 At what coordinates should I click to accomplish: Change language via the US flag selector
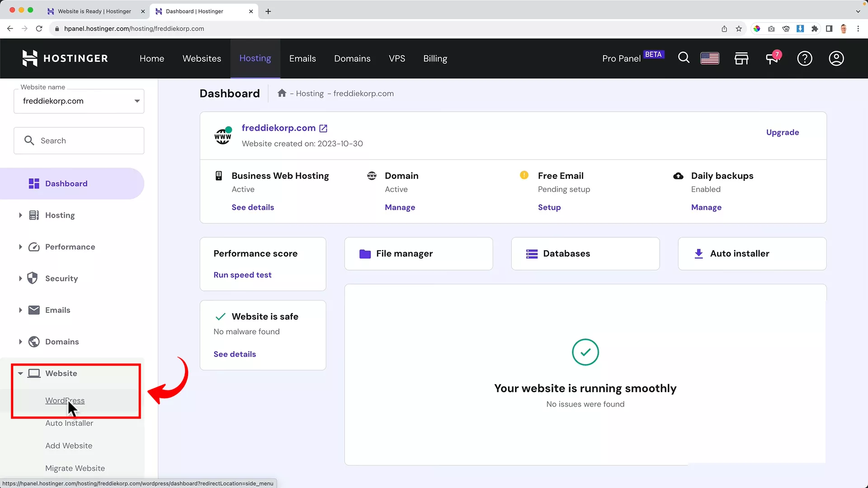[x=709, y=58]
